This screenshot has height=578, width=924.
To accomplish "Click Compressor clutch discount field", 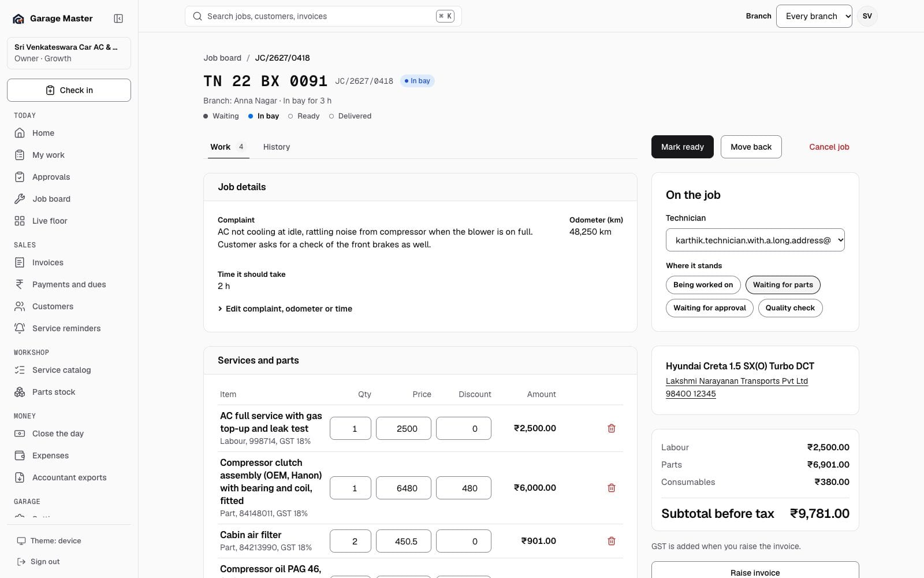I will [464, 488].
